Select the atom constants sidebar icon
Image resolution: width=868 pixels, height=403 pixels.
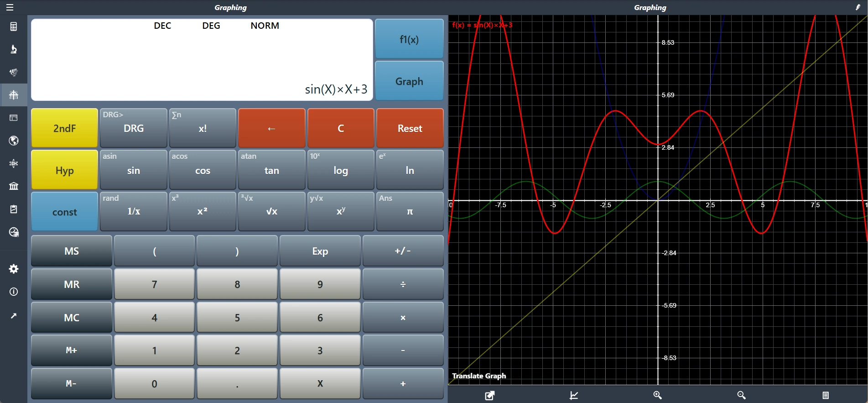pyautogui.click(x=14, y=163)
